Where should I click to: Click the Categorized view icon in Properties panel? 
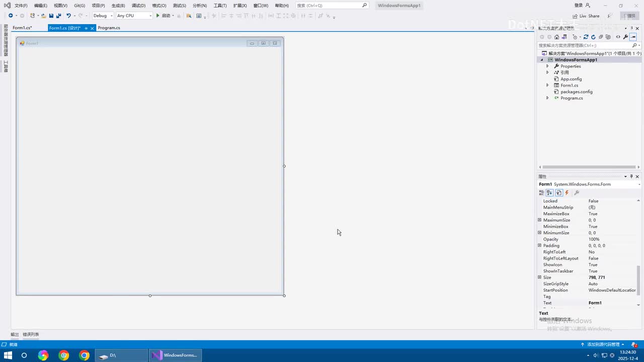pyautogui.click(x=541, y=193)
